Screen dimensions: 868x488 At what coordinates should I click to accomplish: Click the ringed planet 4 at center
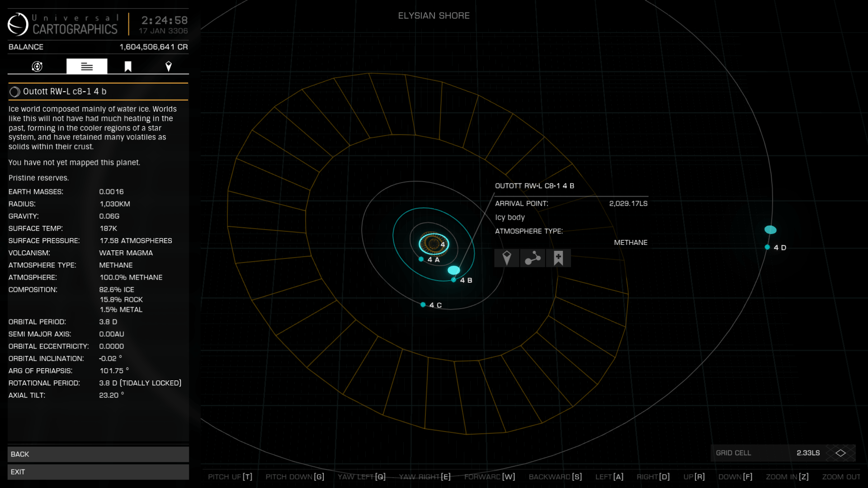point(434,244)
